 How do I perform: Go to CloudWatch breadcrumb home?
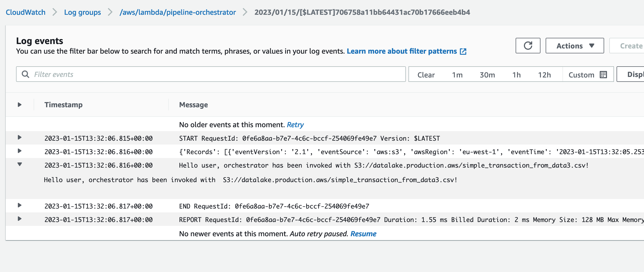pos(25,12)
